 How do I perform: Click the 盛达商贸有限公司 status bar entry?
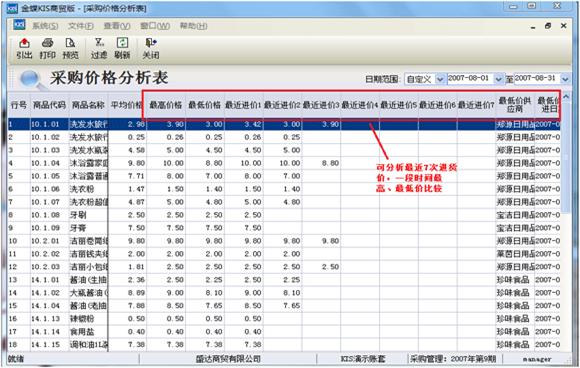pos(228,359)
